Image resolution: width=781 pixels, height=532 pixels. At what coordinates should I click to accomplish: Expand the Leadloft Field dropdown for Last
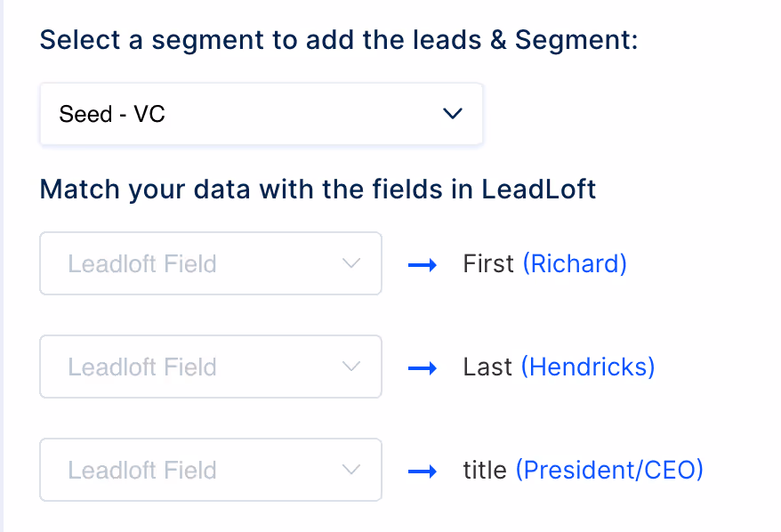coord(211,367)
